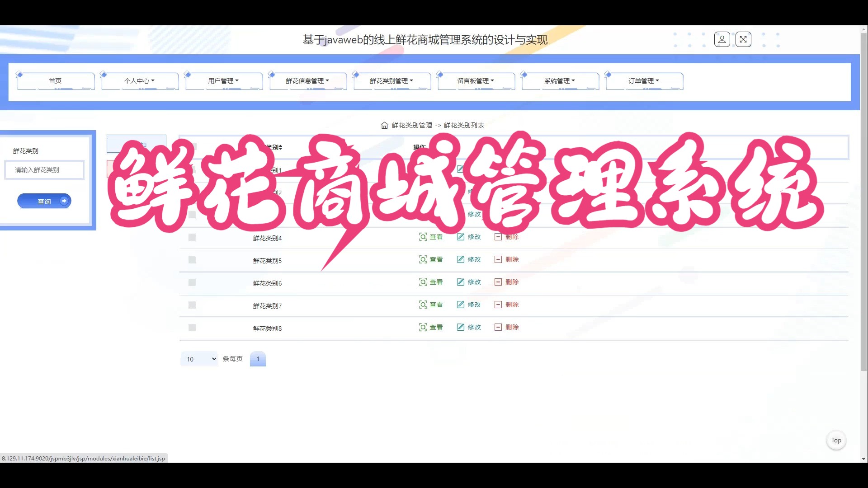Open the rows-per-page dropdown showing 10
This screenshot has height=488, width=868.
[199, 359]
